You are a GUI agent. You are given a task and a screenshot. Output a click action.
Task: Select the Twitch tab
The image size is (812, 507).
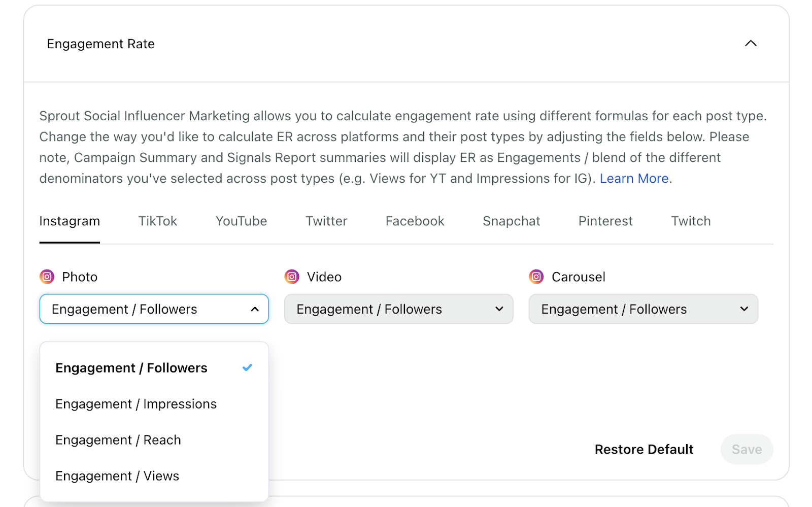click(691, 221)
